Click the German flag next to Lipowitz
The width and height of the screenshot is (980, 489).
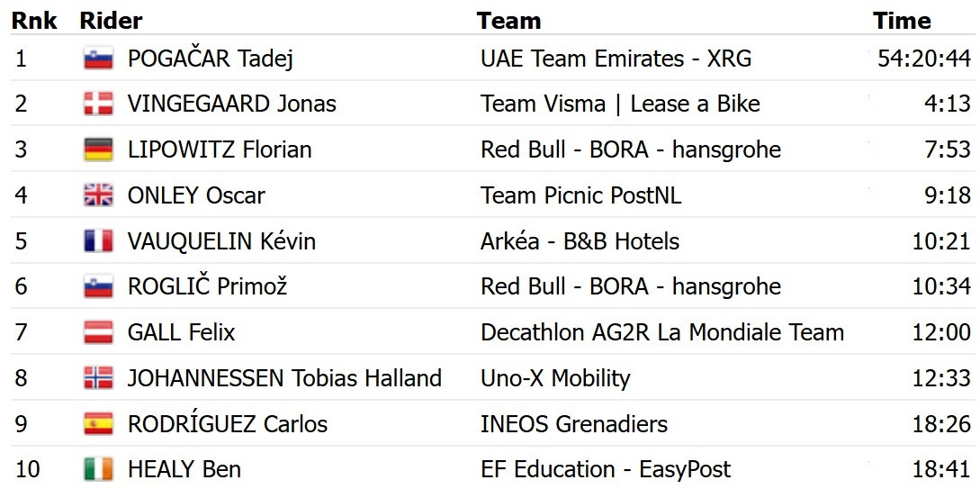click(x=98, y=149)
